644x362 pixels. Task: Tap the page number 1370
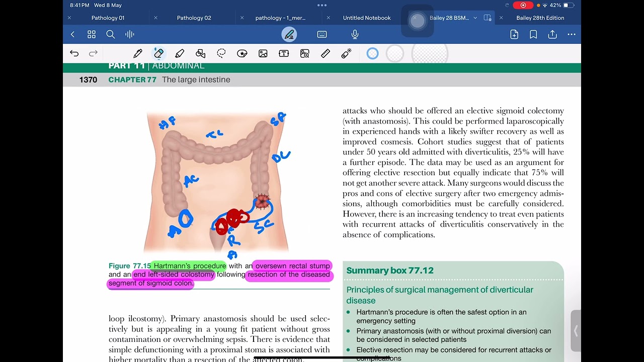click(88, 79)
